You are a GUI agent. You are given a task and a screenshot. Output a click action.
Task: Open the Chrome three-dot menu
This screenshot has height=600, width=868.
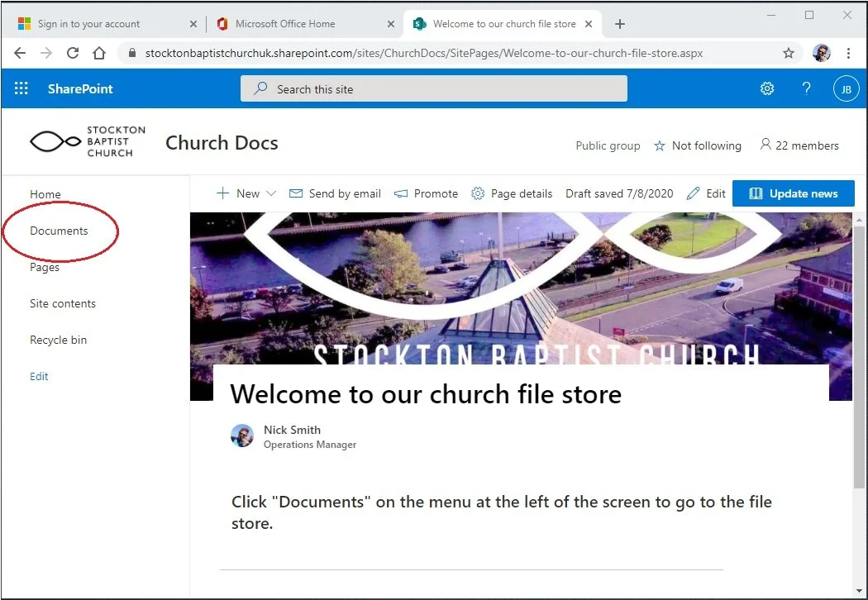849,53
